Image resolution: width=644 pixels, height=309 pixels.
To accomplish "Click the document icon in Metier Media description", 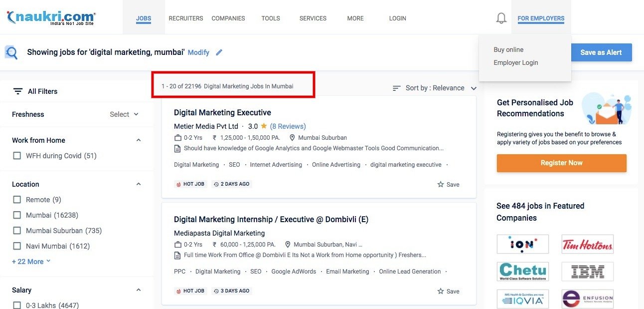I will tap(177, 148).
